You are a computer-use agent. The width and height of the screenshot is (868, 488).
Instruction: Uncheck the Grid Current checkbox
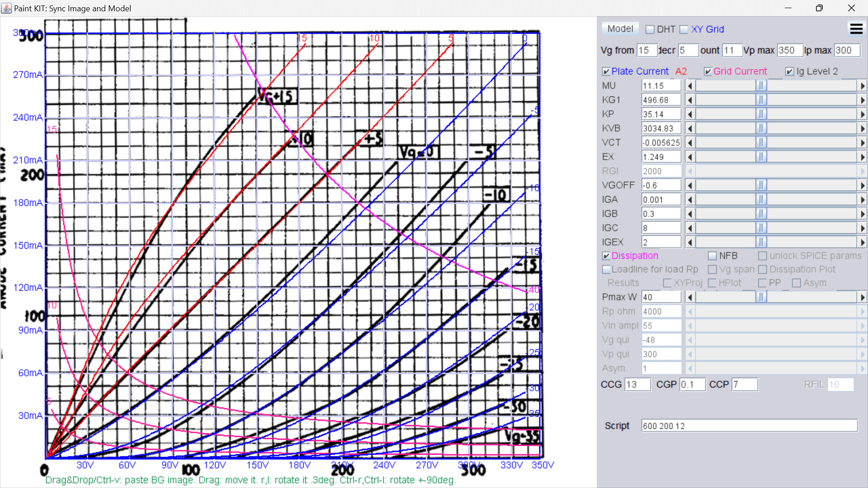(708, 71)
